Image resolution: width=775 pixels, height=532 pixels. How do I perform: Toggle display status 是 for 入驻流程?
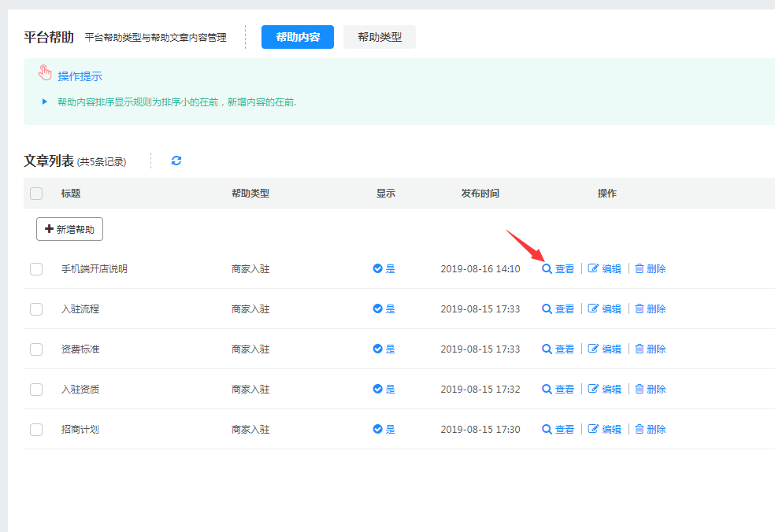tap(384, 309)
